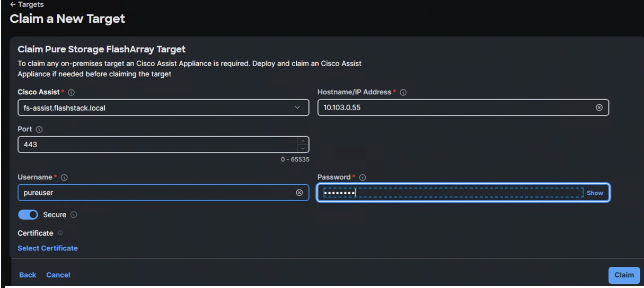Click the Certificate info icon
Image resolution: width=644 pixels, height=288 pixels.
[x=60, y=233]
